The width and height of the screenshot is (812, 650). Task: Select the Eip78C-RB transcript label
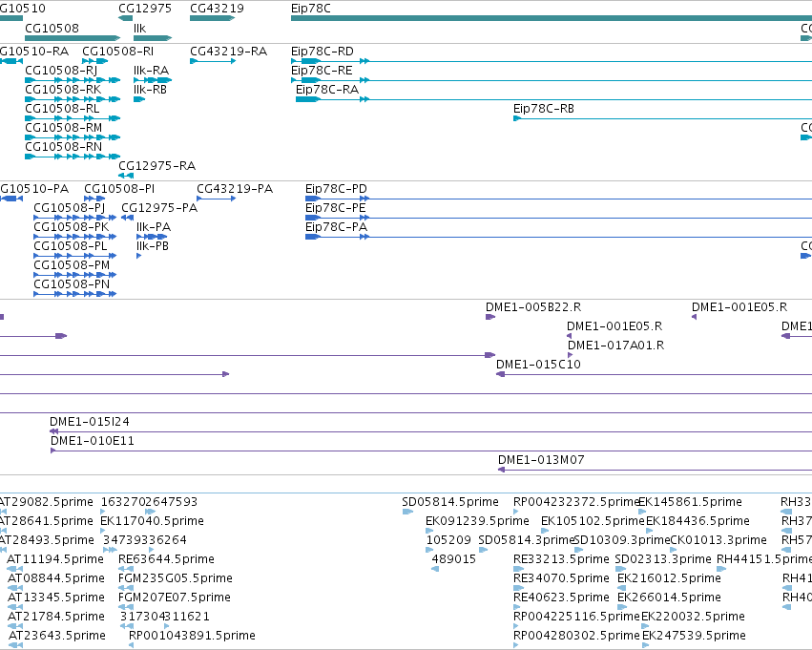pos(544,109)
